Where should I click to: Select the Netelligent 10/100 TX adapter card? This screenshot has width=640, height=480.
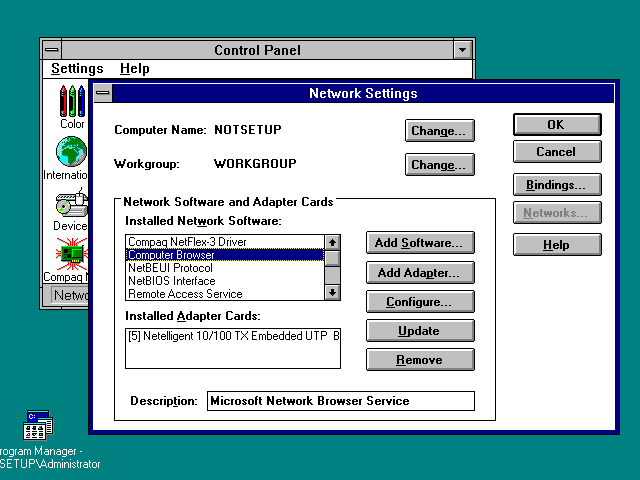pos(233,336)
